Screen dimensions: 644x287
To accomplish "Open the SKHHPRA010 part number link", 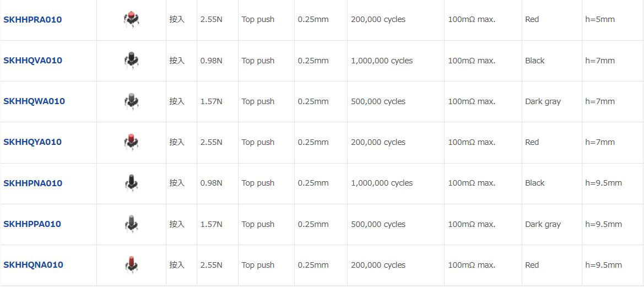I will [33, 20].
